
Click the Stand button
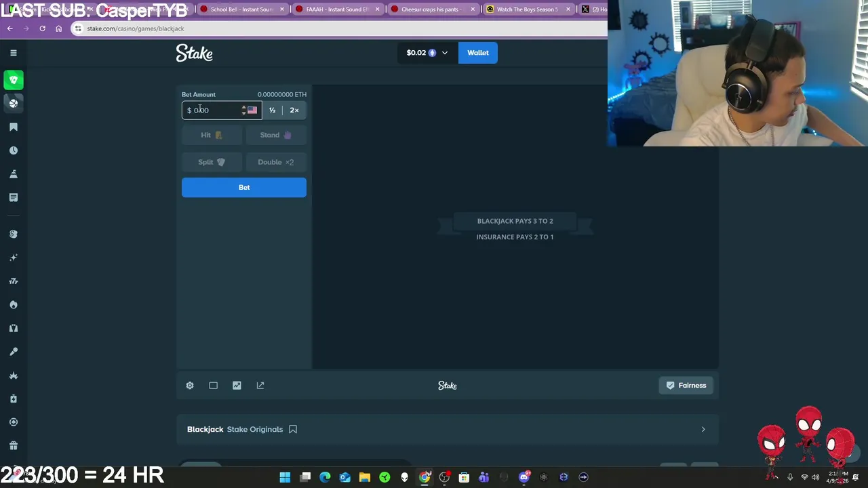pos(275,135)
